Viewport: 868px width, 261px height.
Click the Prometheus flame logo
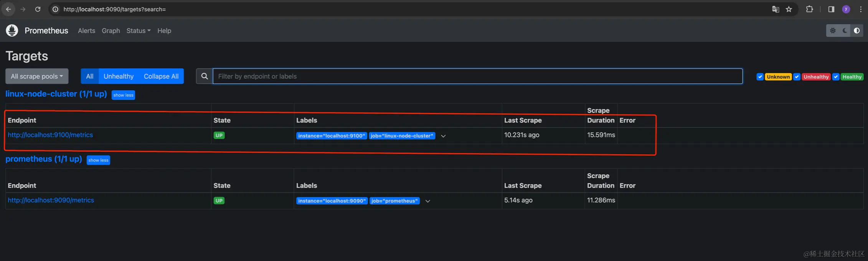pyautogui.click(x=12, y=30)
